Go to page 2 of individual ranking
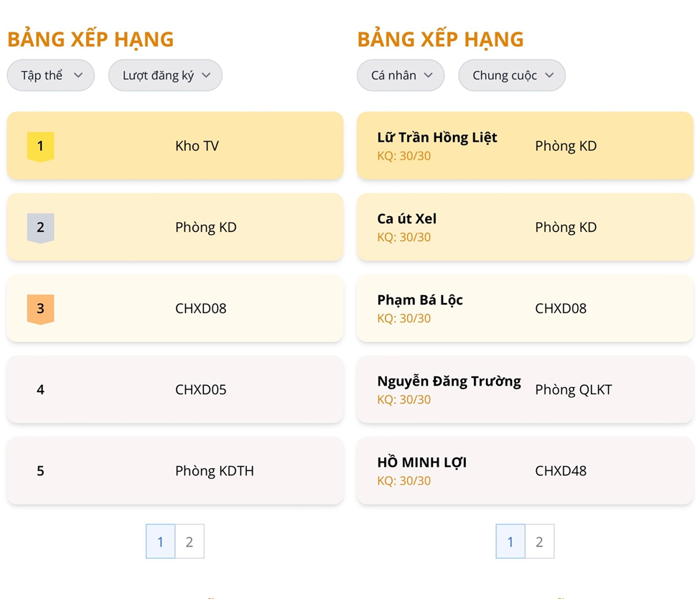 pyautogui.click(x=540, y=542)
